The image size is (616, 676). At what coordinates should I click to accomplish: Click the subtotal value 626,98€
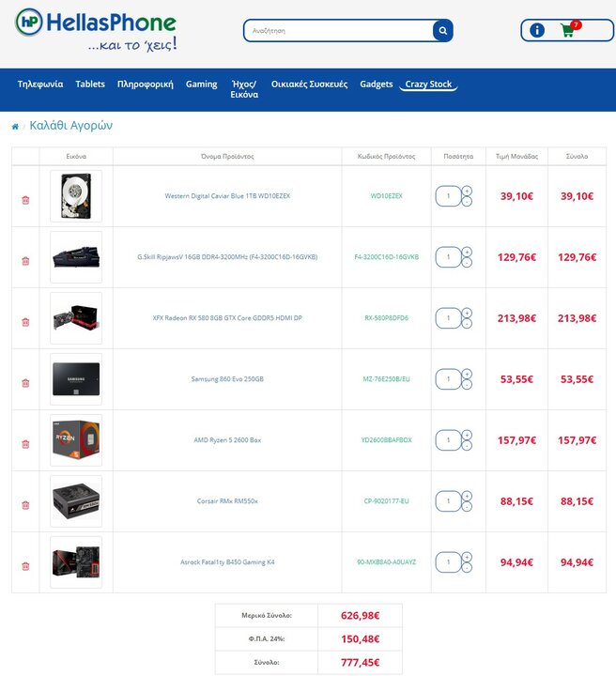360,615
